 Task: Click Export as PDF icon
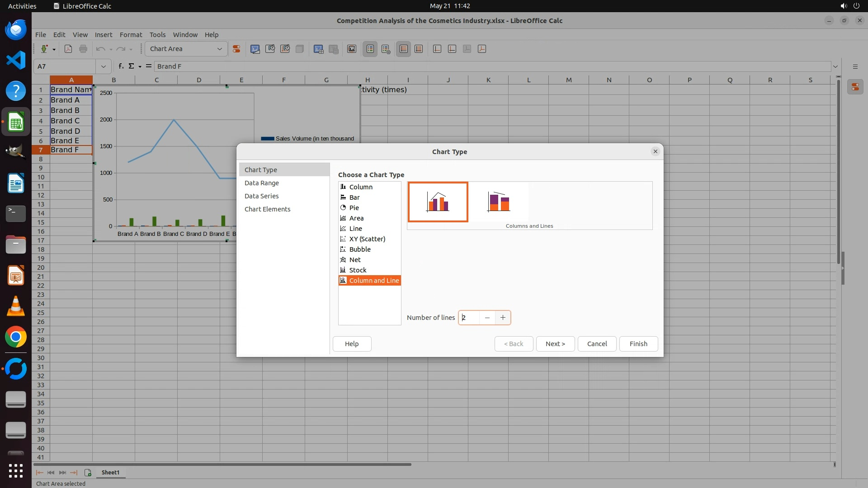[68, 49]
